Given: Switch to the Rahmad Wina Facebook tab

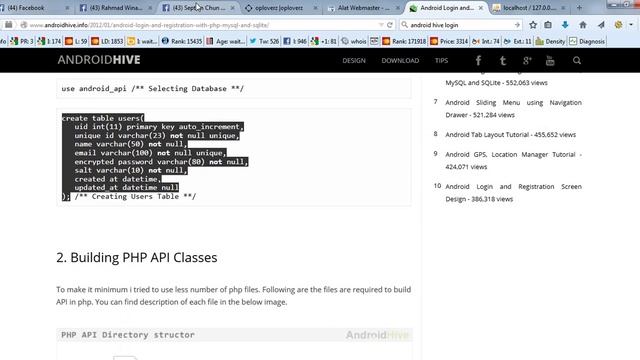Looking at the screenshot, I should (x=115, y=8).
